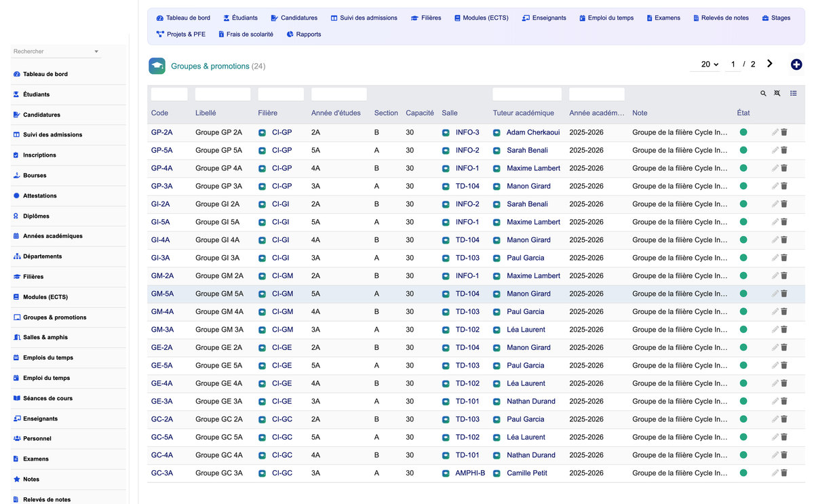This screenshot has width=814, height=504.
Task: Delete the GC-3A group with trash icon
Action: tap(784, 473)
